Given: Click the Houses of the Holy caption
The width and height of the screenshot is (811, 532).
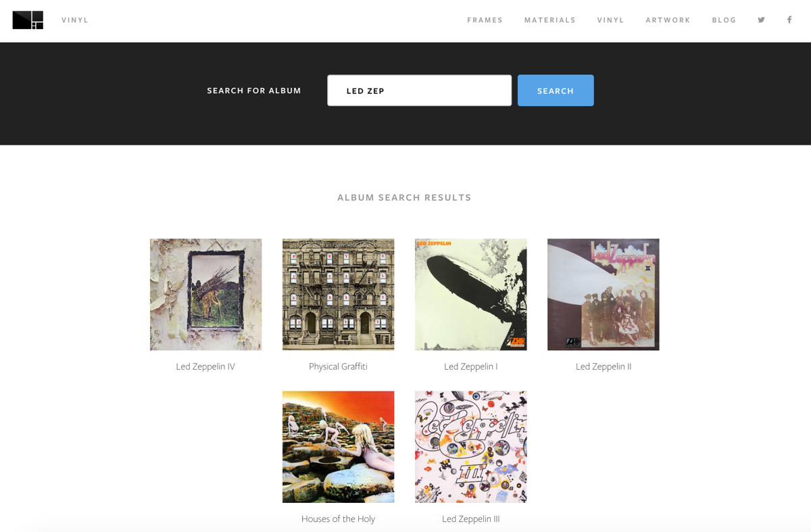Looking at the screenshot, I should point(338,519).
